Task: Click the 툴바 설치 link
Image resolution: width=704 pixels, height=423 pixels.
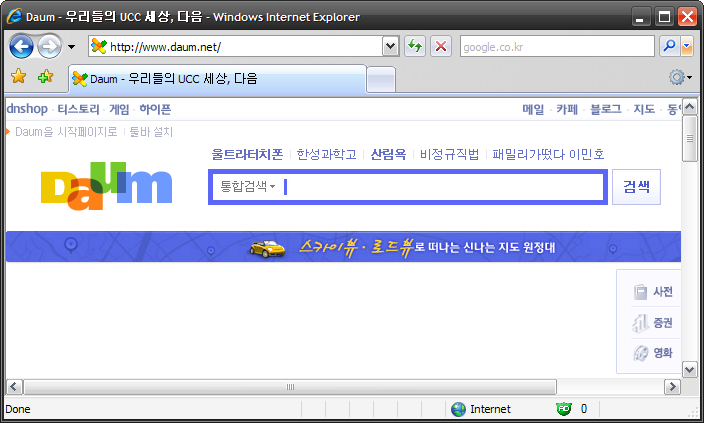Action: (x=151, y=132)
